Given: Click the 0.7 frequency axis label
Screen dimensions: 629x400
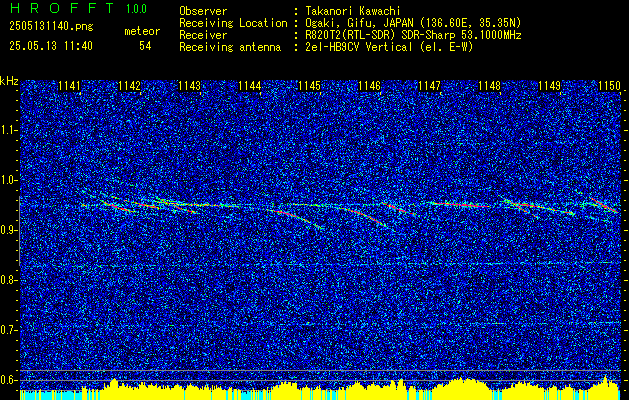Looking at the screenshot, I should click(9, 330).
